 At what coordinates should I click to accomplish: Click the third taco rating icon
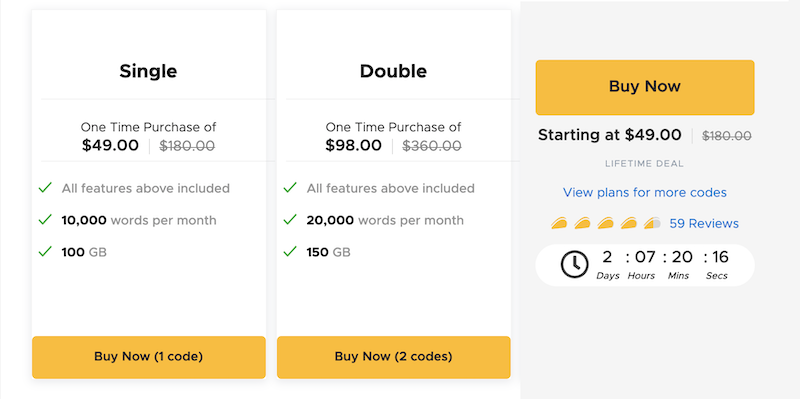[x=606, y=223]
